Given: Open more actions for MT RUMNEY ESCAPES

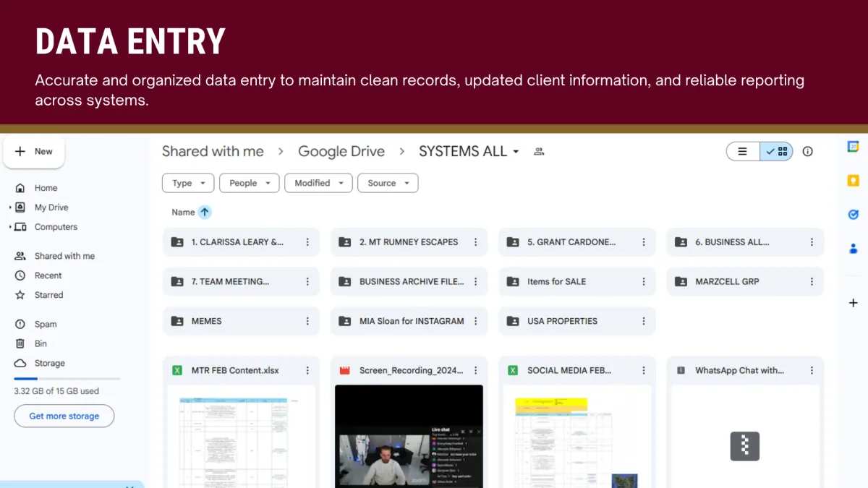Looking at the screenshot, I should (x=475, y=242).
